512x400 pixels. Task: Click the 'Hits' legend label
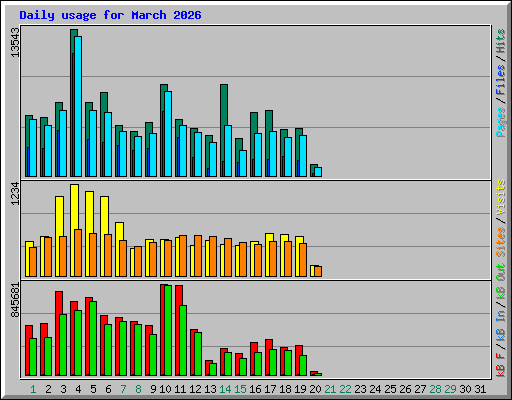pos(501,41)
